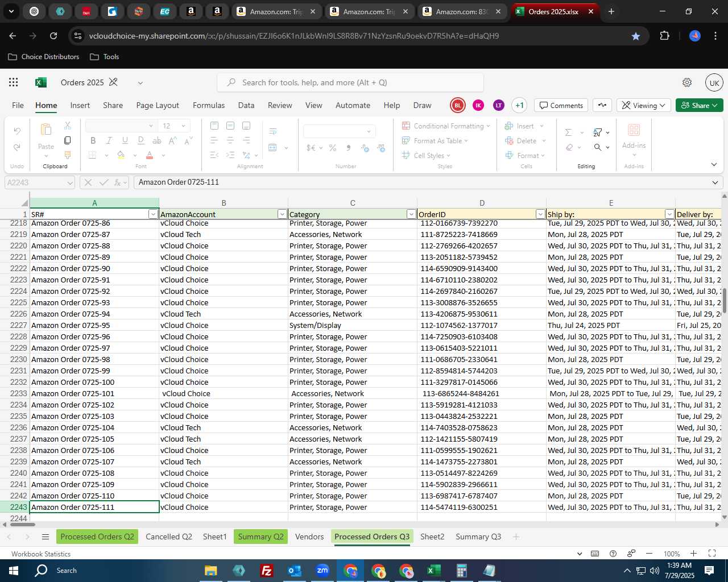Click the Excel logo beside Orders 2025
728x582 pixels.
click(41, 82)
